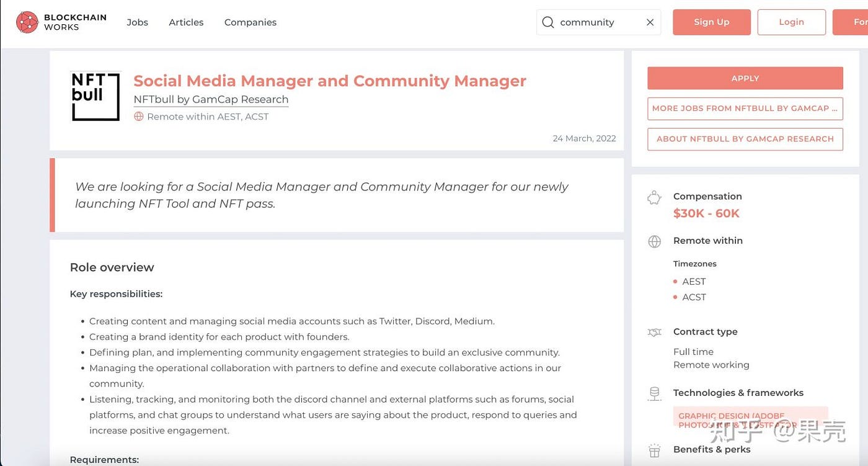Screen dimensions: 868x466
Task: Click the handshake Contract type icon
Action: tap(654, 333)
